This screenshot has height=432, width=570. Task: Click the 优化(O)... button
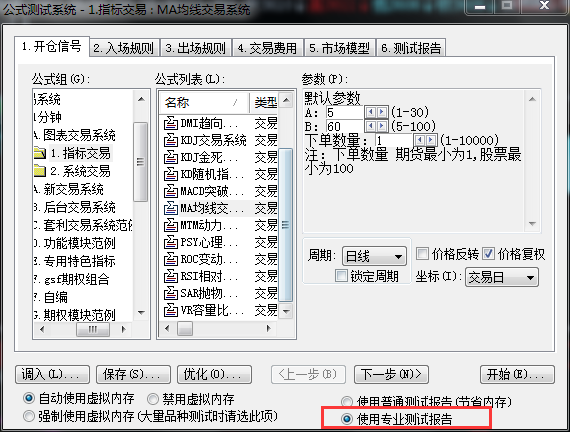coord(214,374)
